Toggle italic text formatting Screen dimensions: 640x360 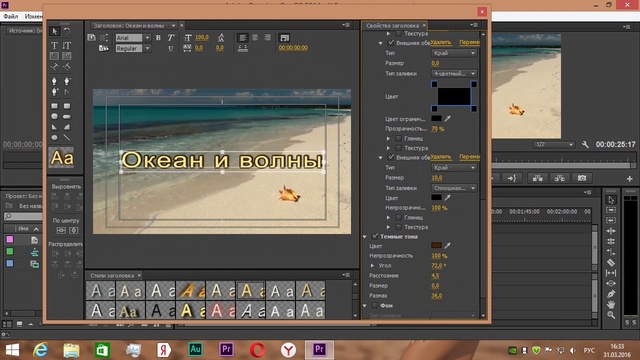pos(171,38)
